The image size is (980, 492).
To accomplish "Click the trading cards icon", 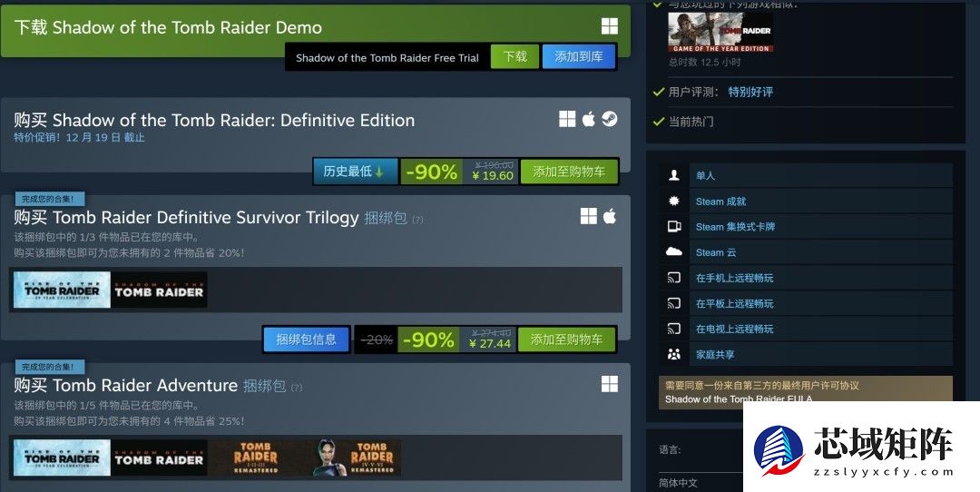I will tap(673, 226).
